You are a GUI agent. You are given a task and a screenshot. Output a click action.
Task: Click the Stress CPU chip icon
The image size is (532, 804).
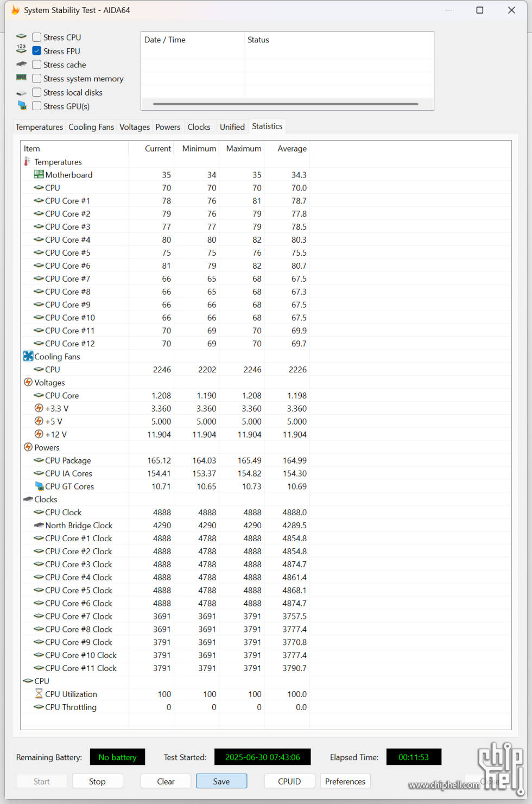pyautogui.click(x=21, y=36)
